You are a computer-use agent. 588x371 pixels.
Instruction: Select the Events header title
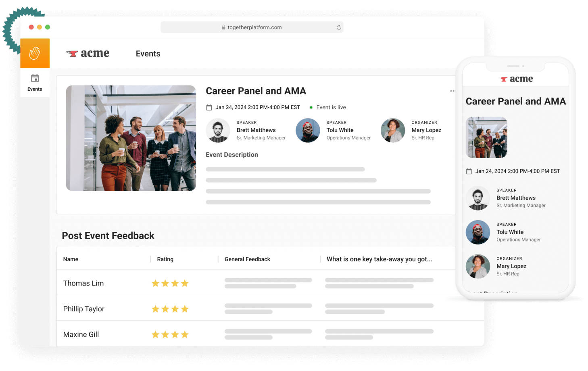(x=148, y=54)
